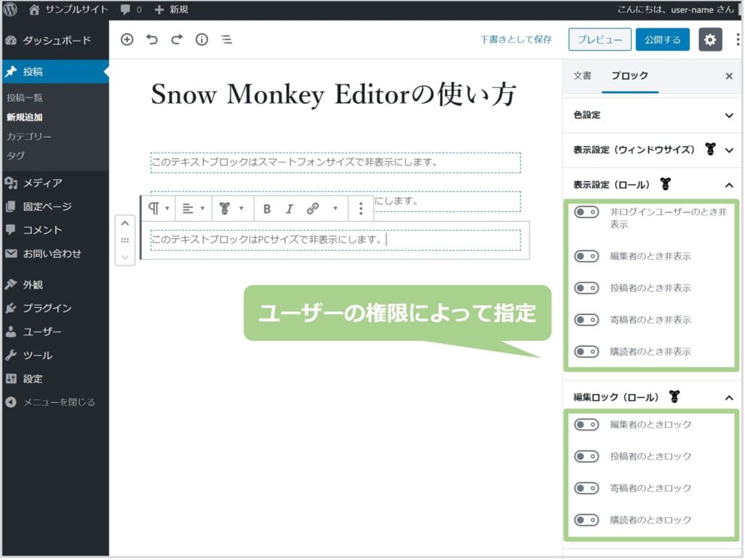Enable 寄稿者のときロック switch

587,488
